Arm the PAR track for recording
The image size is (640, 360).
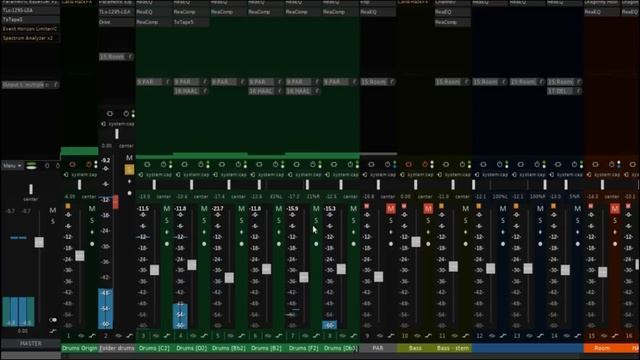(371, 164)
